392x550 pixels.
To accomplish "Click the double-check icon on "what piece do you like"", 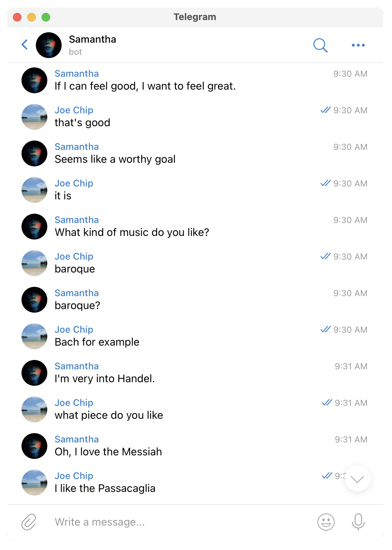I will tap(327, 403).
